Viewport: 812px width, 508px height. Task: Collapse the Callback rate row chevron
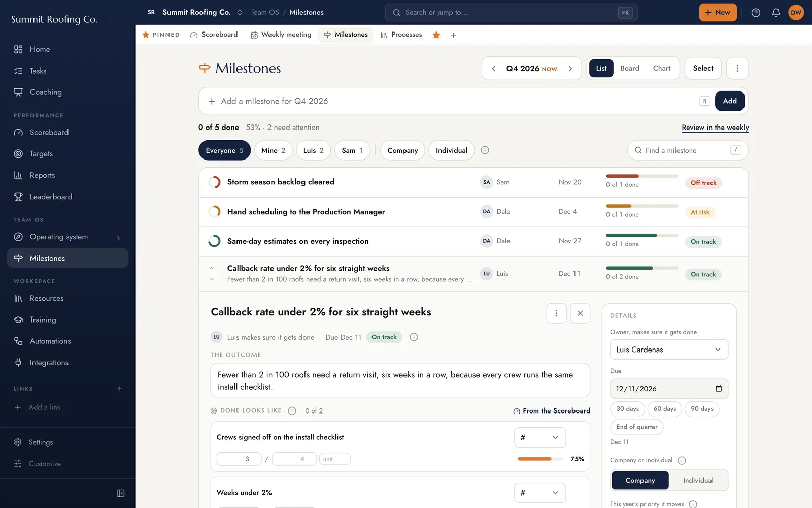(x=212, y=268)
